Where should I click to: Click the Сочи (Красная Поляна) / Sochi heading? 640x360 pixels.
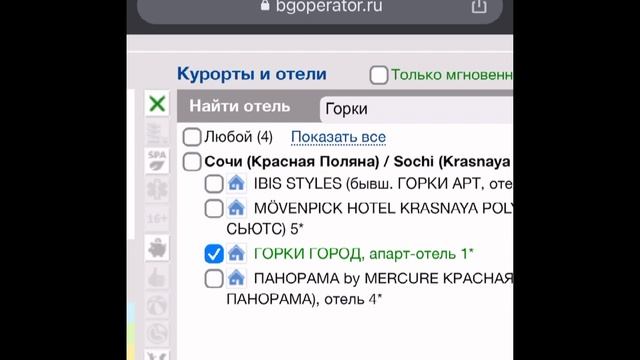(358, 162)
